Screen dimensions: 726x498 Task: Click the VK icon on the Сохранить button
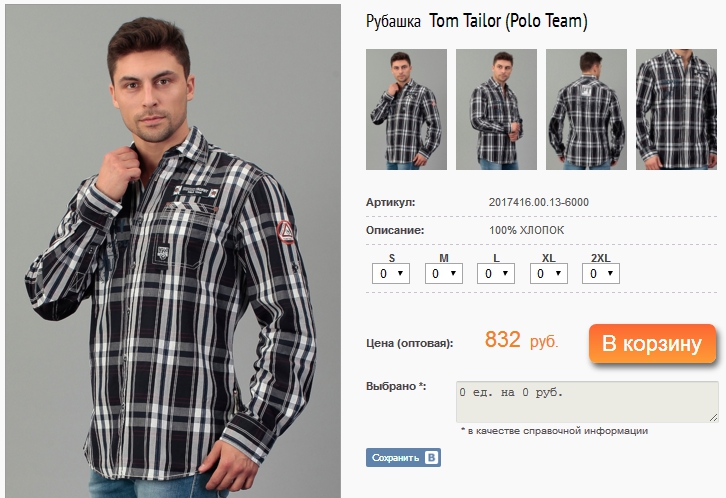click(431, 458)
